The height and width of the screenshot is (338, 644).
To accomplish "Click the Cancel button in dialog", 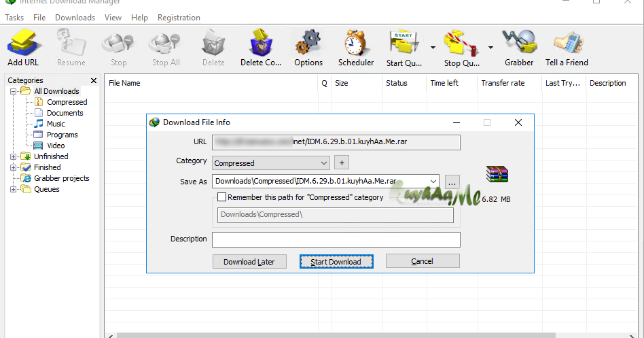I will pyautogui.click(x=423, y=261).
